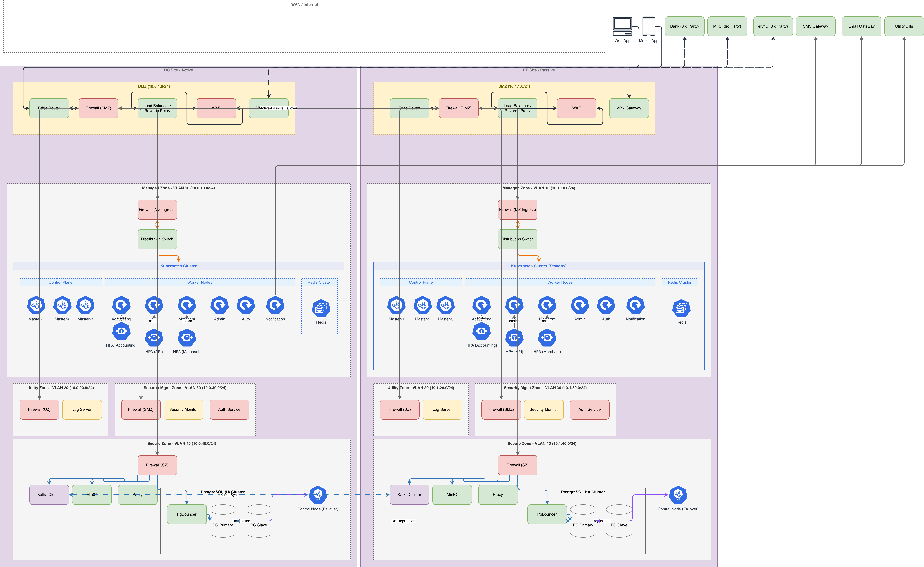Select PgBouncer in DC PostgreSQL HA Cluster
Screen dimensions: 924x567
[x=187, y=514]
